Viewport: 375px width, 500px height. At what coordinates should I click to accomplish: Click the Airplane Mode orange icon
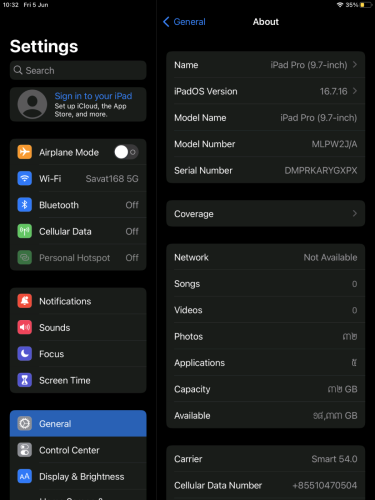[25, 152]
